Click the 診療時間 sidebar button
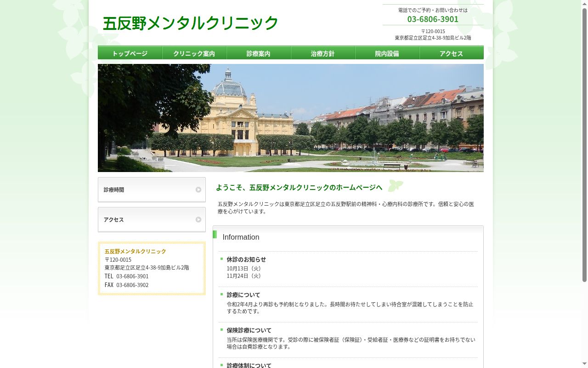 (x=152, y=190)
